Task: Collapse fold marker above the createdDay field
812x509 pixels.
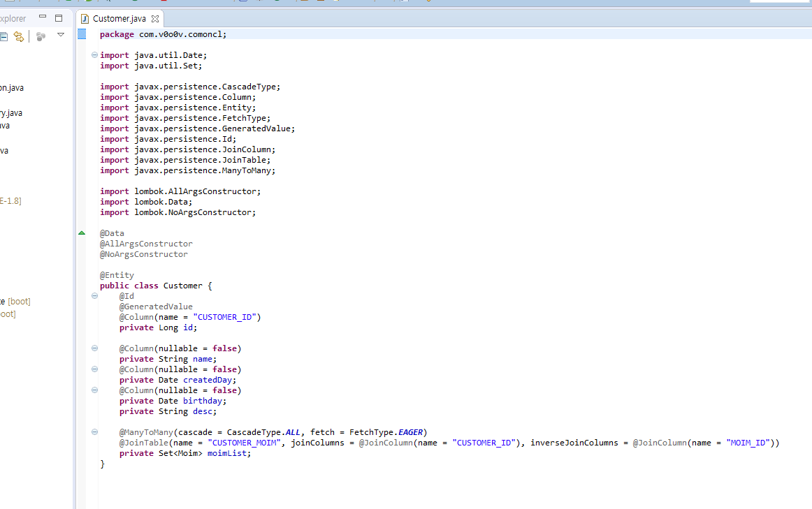Action: pyautogui.click(x=94, y=369)
